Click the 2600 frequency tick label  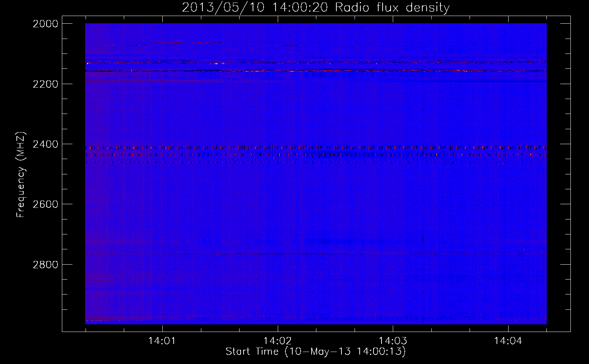click(x=46, y=204)
